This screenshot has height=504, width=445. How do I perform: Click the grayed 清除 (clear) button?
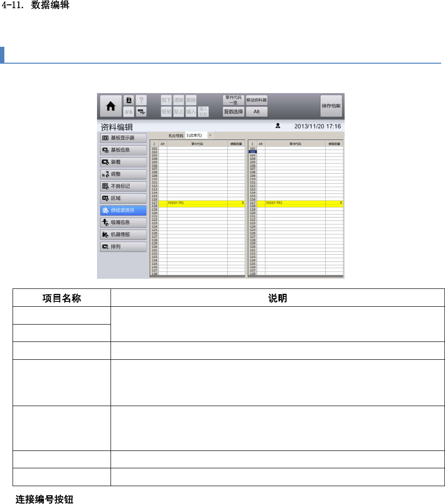click(x=179, y=100)
